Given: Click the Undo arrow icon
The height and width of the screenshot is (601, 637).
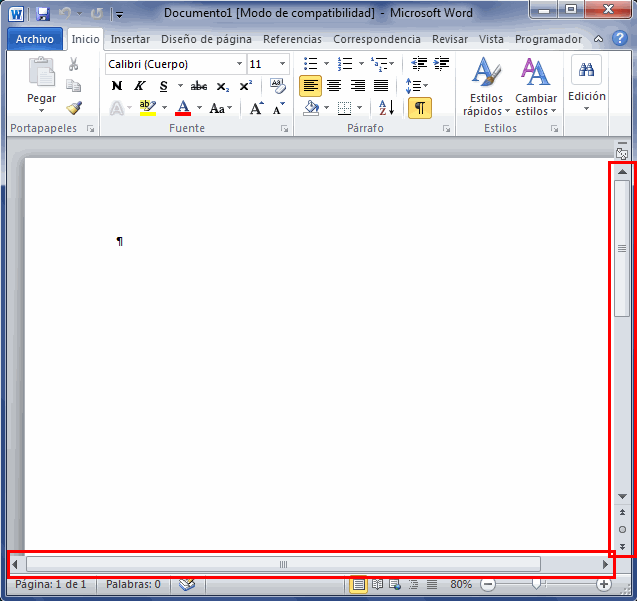Looking at the screenshot, I should pos(65,14).
